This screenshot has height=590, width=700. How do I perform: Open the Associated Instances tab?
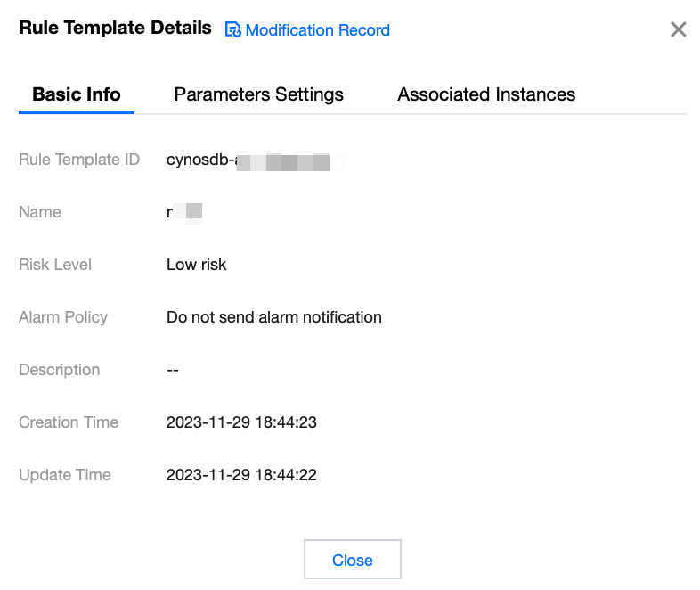tap(486, 94)
